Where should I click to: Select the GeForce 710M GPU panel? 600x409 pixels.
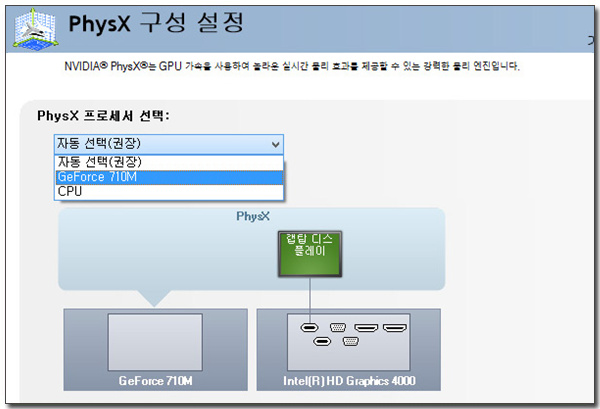155,349
